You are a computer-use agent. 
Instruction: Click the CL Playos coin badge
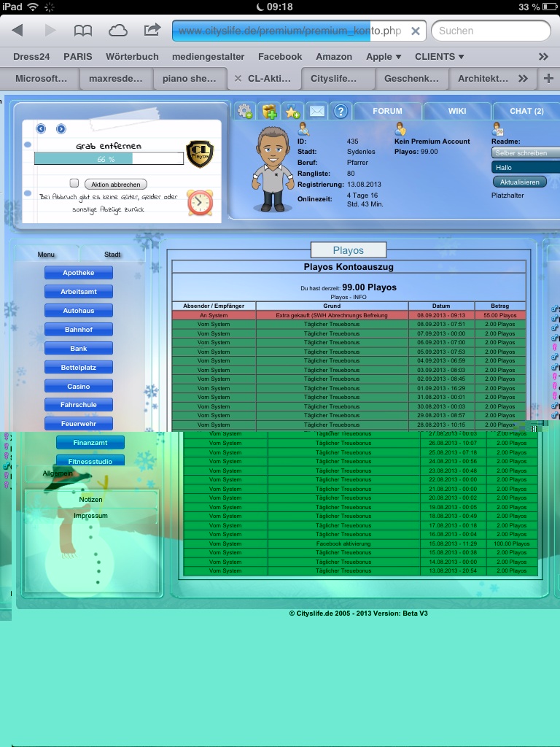tap(200, 154)
